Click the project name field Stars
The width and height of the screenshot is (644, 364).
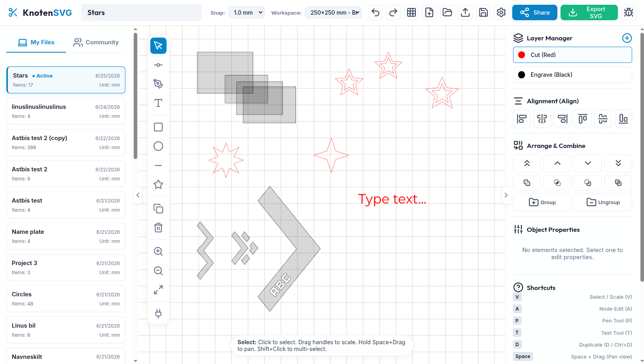click(x=141, y=13)
